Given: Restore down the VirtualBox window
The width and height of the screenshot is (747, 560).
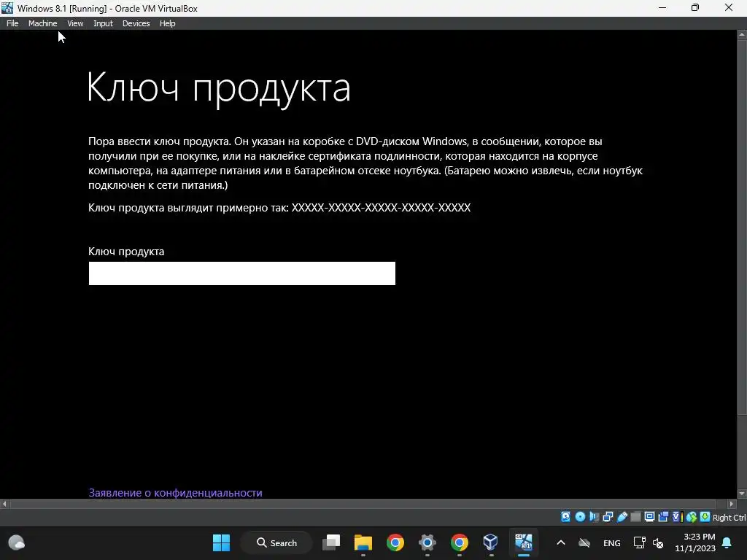Looking at the screenshot, I should coord(695,7).
